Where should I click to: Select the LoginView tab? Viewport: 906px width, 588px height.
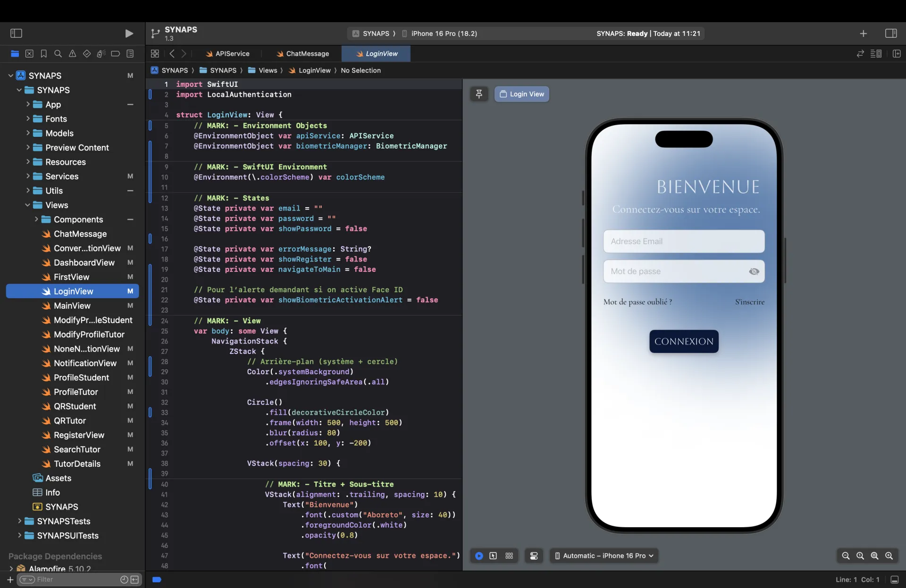point(376,54)
